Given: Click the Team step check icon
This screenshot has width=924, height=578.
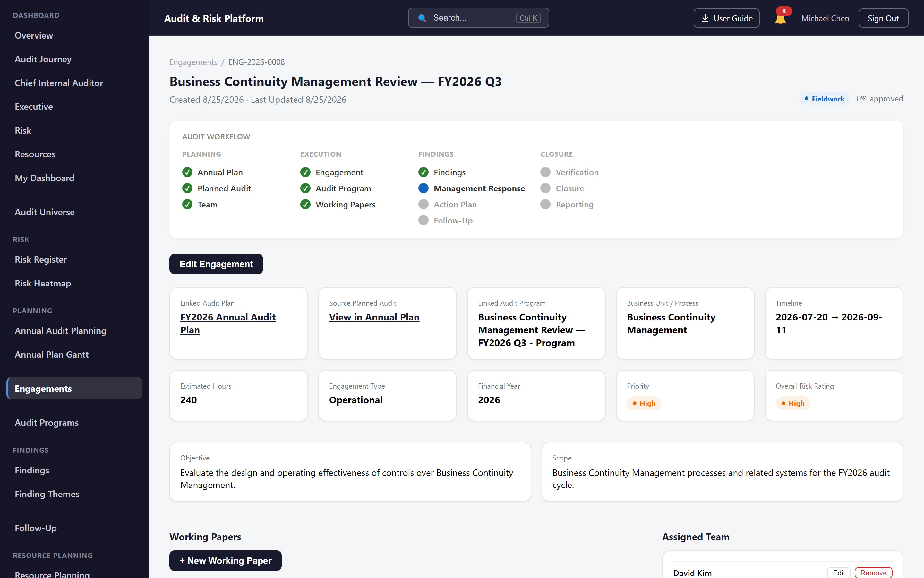Looking at the screenshot, I should click(187, 205).
